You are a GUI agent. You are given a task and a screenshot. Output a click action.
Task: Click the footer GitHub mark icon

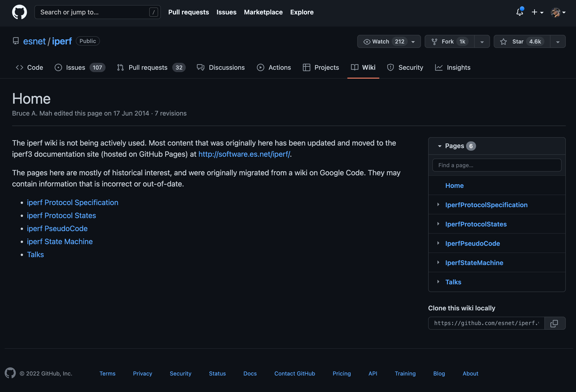[x=10, y=373]
